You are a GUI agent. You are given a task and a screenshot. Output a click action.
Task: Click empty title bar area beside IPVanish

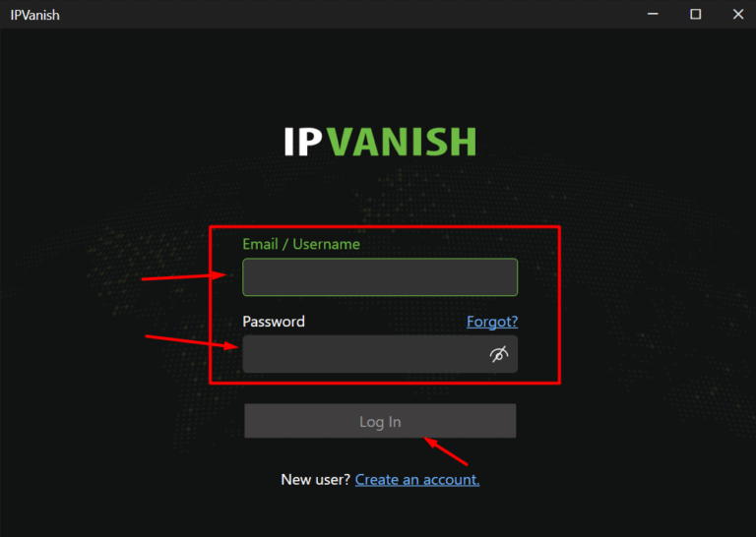[x=338, y=15]
